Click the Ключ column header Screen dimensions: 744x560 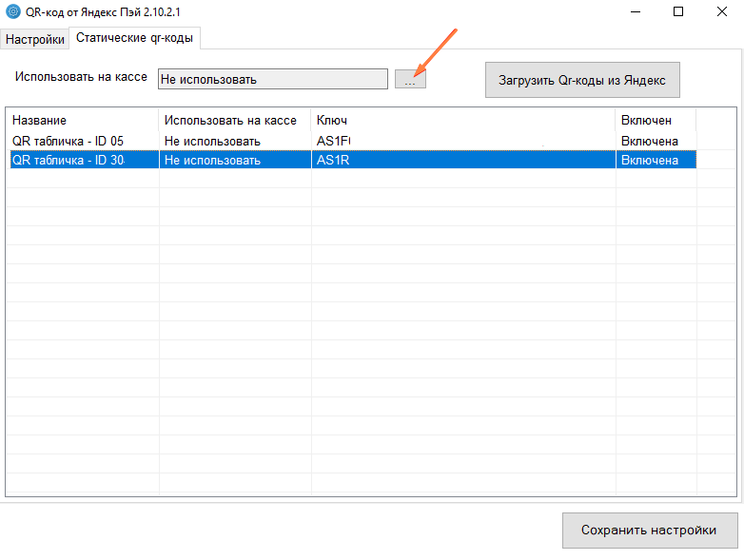pyautogui.click(x=462, y=121)
